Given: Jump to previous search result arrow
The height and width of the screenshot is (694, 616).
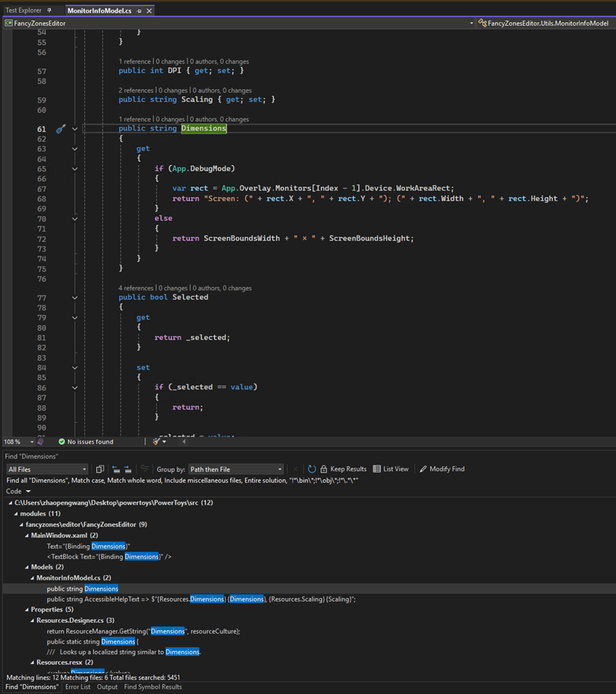Looking at the screenshot, I should pyautogui.click(x=115, y=470).
